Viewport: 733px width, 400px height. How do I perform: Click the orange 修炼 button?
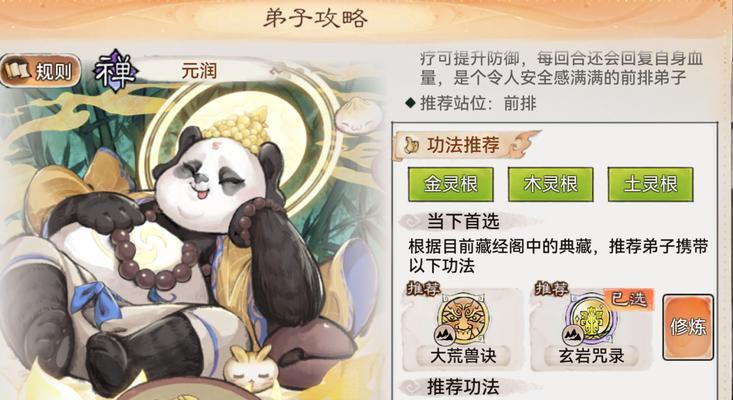(688, 327)
